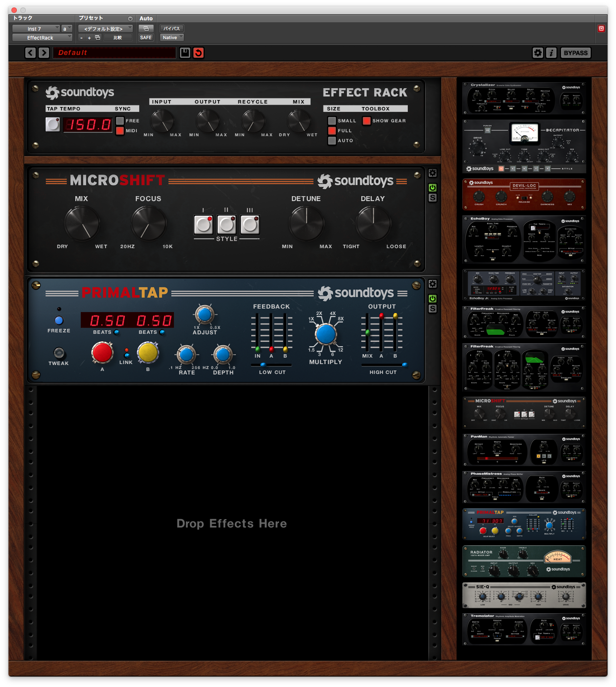The width and height of the screenshot is (616, 687).
Task: Go to the next rack preset arrow
Action: click(x=44, y=53)
